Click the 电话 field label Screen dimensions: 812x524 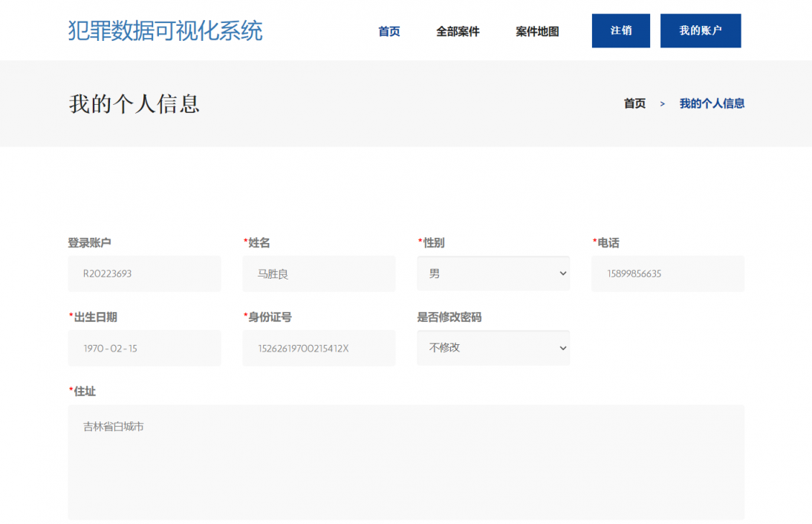point(606,242)
